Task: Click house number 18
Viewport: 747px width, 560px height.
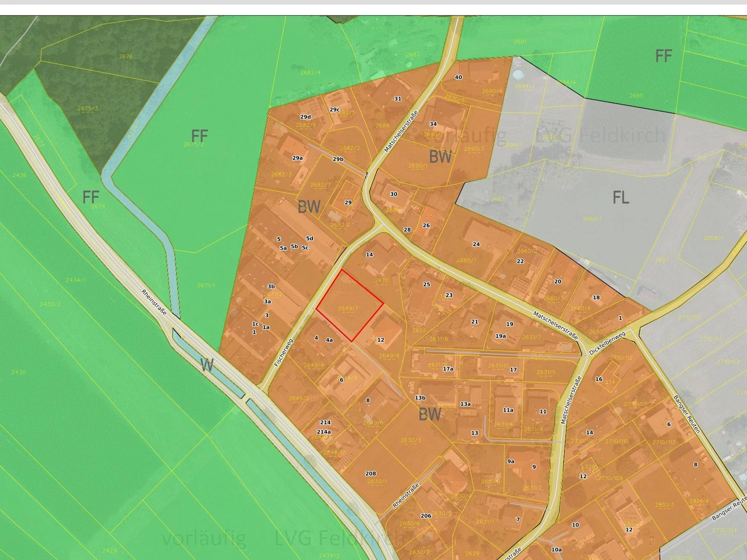Action: (596, 298)
